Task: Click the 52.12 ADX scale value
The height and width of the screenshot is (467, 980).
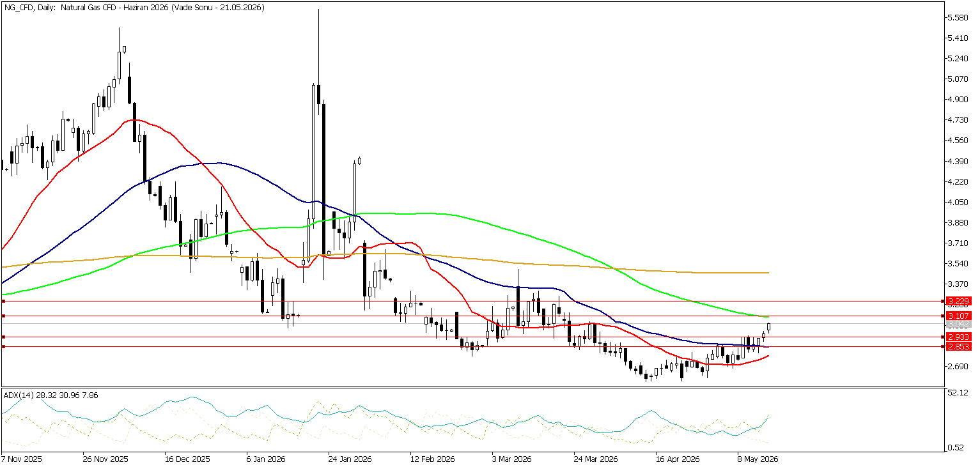Action: tap(958, 392)
